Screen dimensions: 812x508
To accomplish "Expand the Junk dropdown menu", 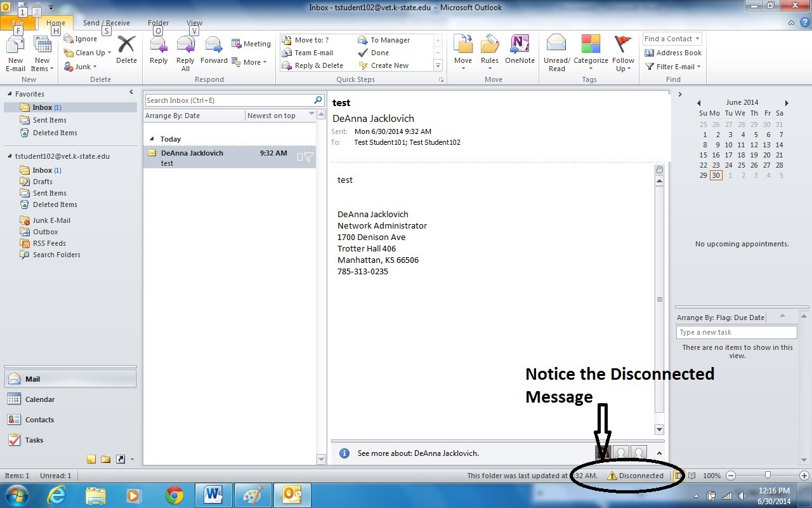I will pos(81,67).
